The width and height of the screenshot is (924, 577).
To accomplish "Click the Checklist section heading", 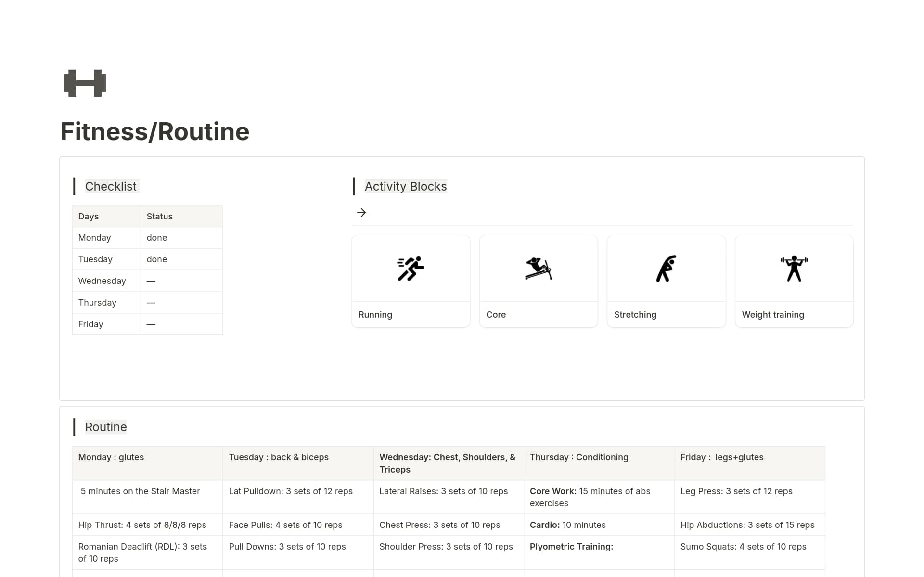I will tap(111, 186).
